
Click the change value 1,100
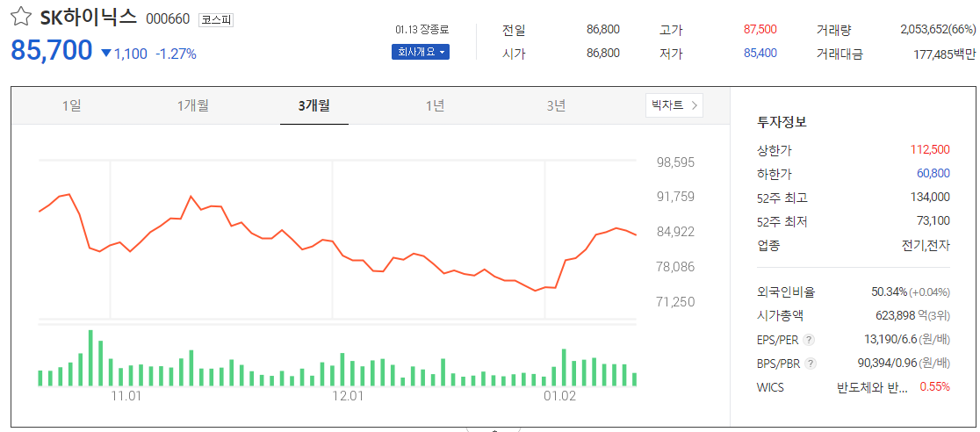click(131, 54)
